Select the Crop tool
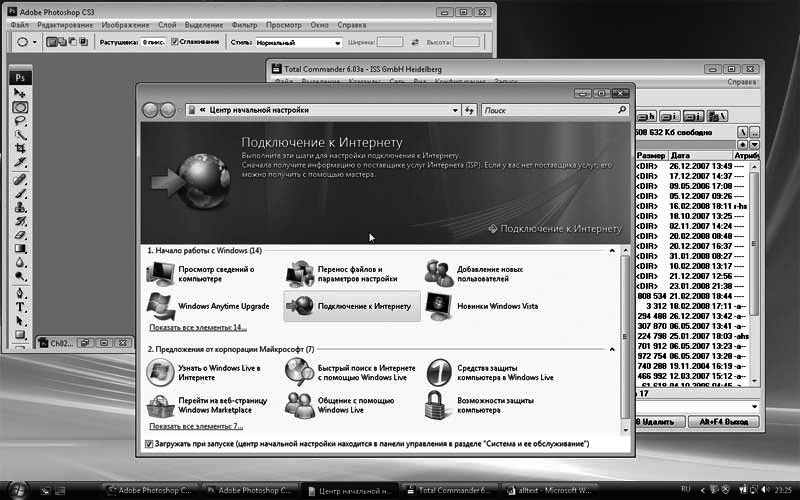Image resolution: width=800 pixels, height=500 pixels. [x=20, y=148]
